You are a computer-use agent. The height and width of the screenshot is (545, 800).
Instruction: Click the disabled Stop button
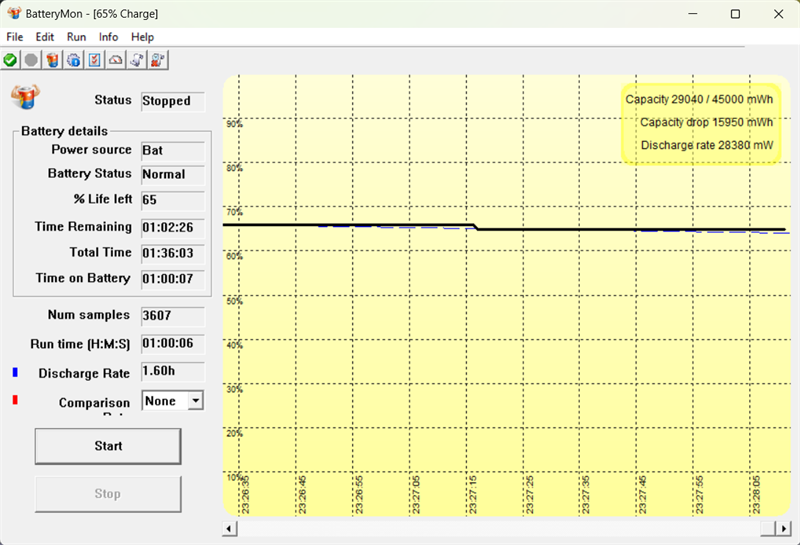coord(108,493)
